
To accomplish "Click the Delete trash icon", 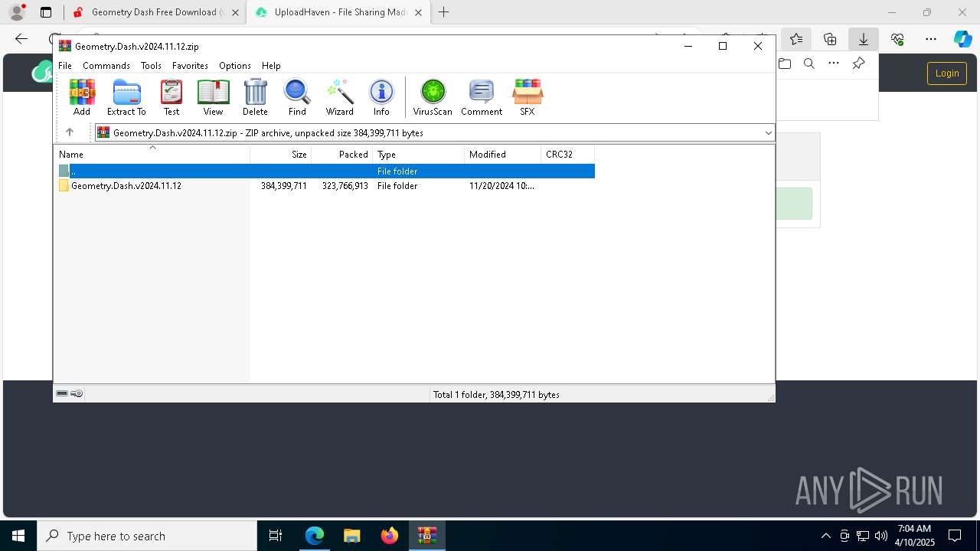I will point(255,97).
